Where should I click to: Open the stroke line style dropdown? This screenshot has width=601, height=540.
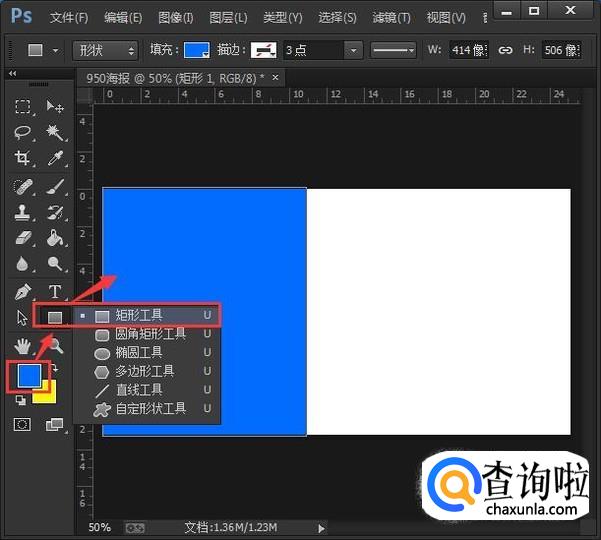coord(393,50)
